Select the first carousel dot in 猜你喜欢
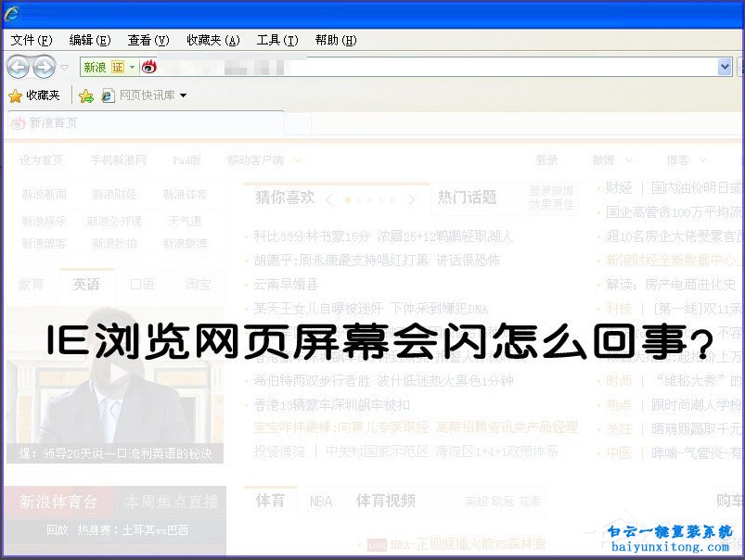This screenshot has height=560, width=745. [x=348, y=199]
